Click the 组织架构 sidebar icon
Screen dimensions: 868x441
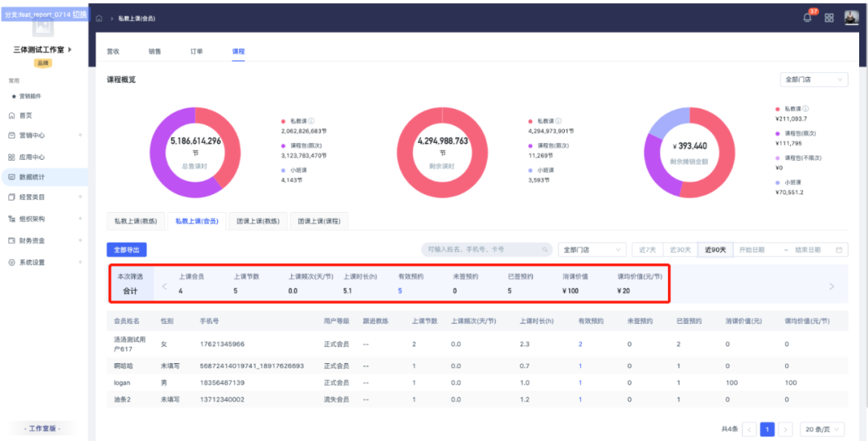11,219
